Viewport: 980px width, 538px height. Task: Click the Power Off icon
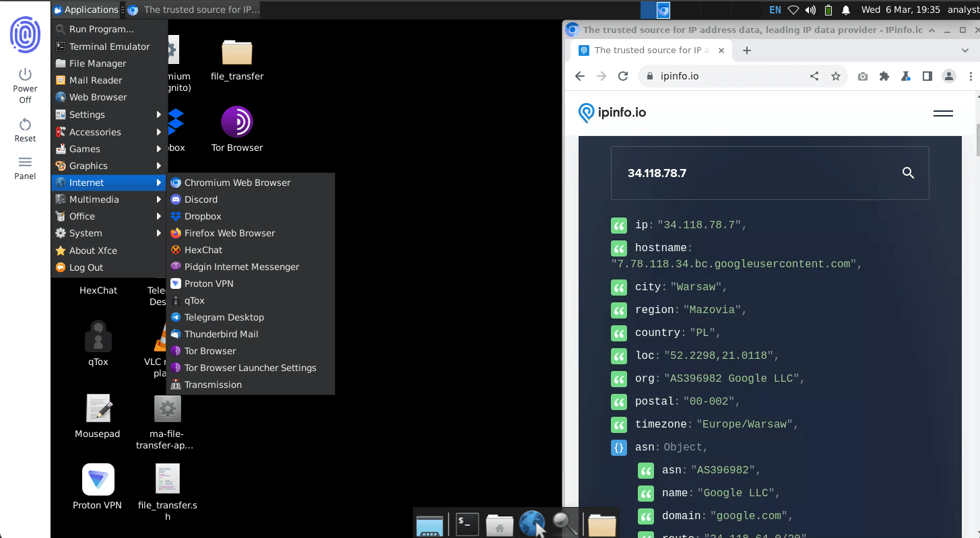[25, 75]
